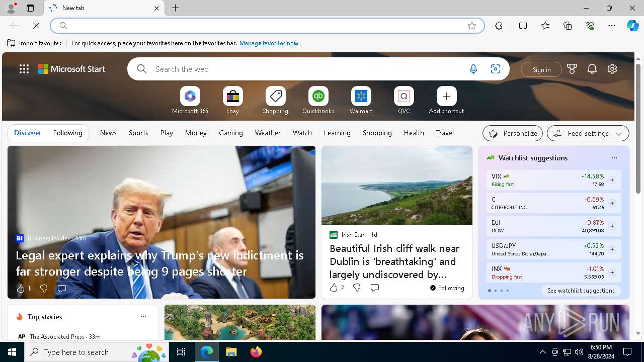Image resolution: width=644 pixels, height=362 pixels.
Task: Open File Explorer from taskbar
Action: point(231,352)
